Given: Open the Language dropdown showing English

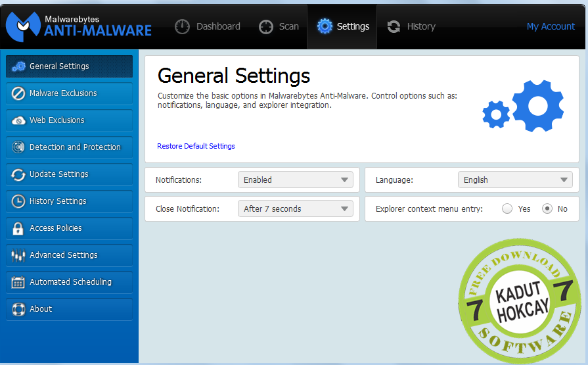Looking at the screenshot, I should pyautogui.click(x=515, y=180).
